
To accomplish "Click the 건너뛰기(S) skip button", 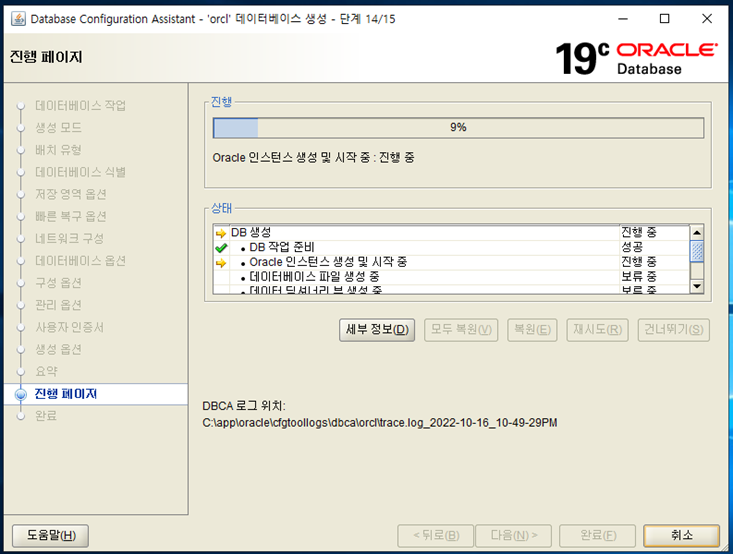I will pyautogui.click(x=674, y=330).
